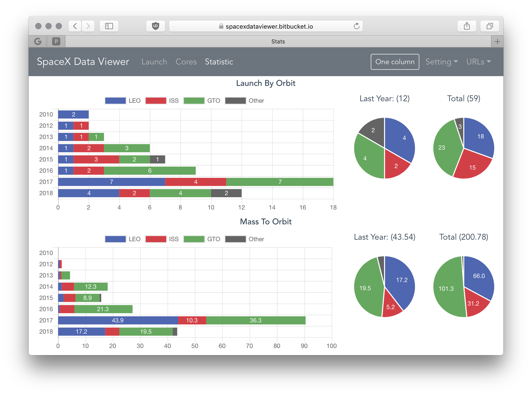Click the SpaceX Data Viewer brand link
Image resolution: width=532 pixels, height=396 pixels.
point(83,62)
